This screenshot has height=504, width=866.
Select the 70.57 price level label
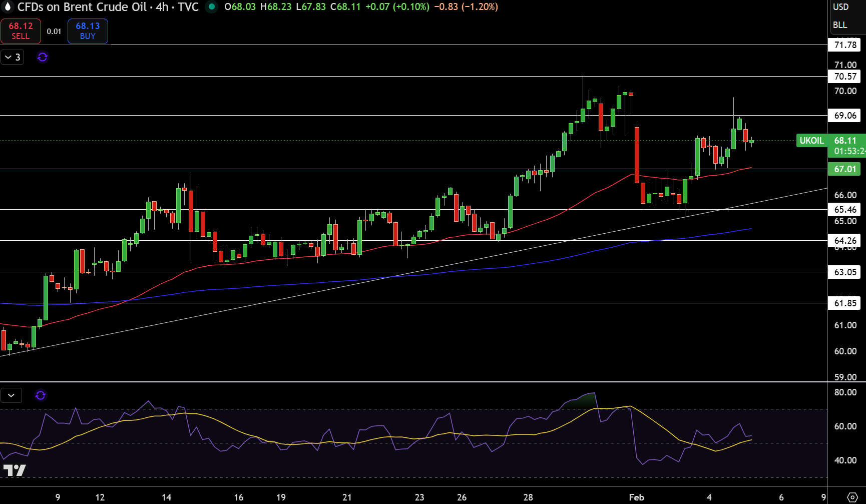click(845, 77)
